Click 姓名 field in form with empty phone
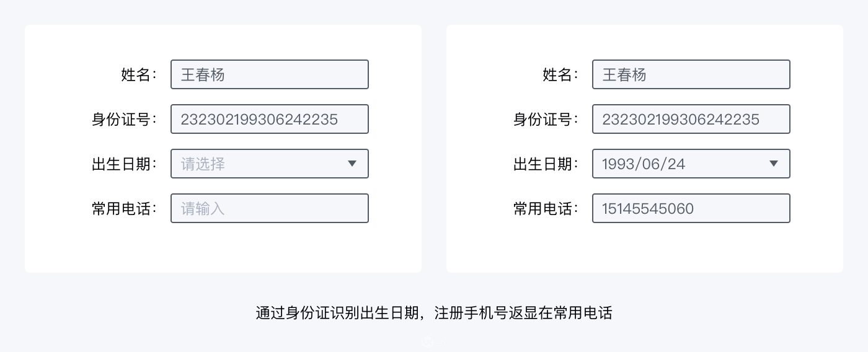Image resolution: width=868 pixels, height=352 pixels. click(270, 74)
